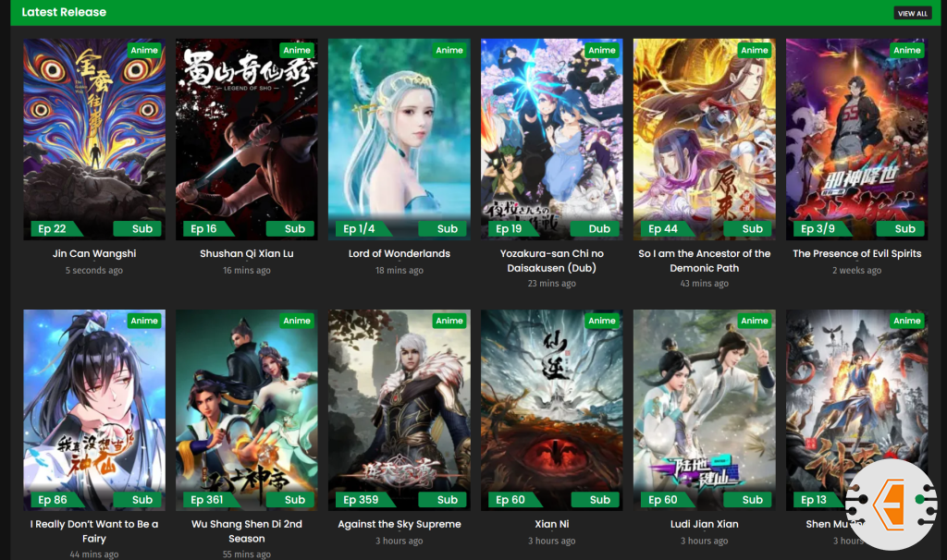Open Ludi Jian Xian title link
Viewport: 947px width, 560px height.
pos(704,524)
